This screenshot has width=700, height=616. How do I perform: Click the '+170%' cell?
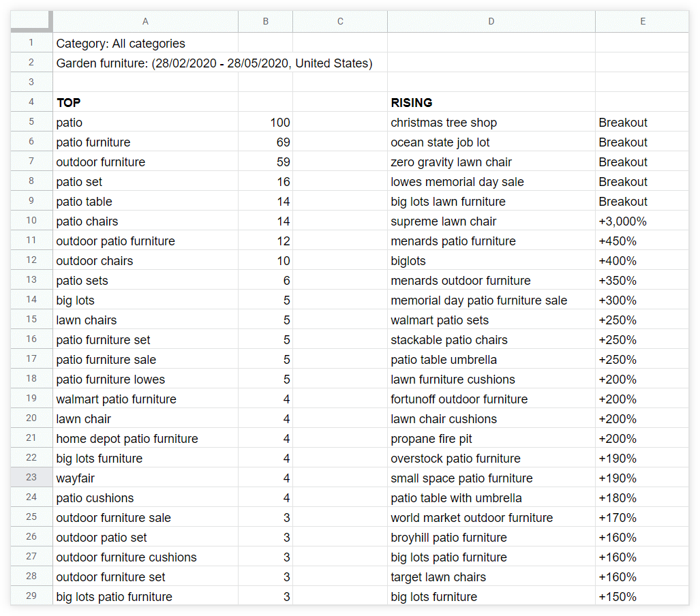coord(642,517)
